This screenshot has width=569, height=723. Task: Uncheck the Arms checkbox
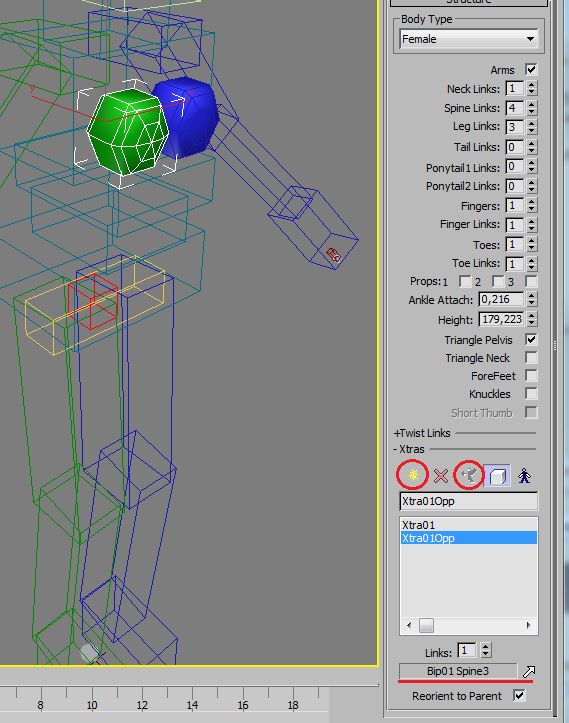531,70
